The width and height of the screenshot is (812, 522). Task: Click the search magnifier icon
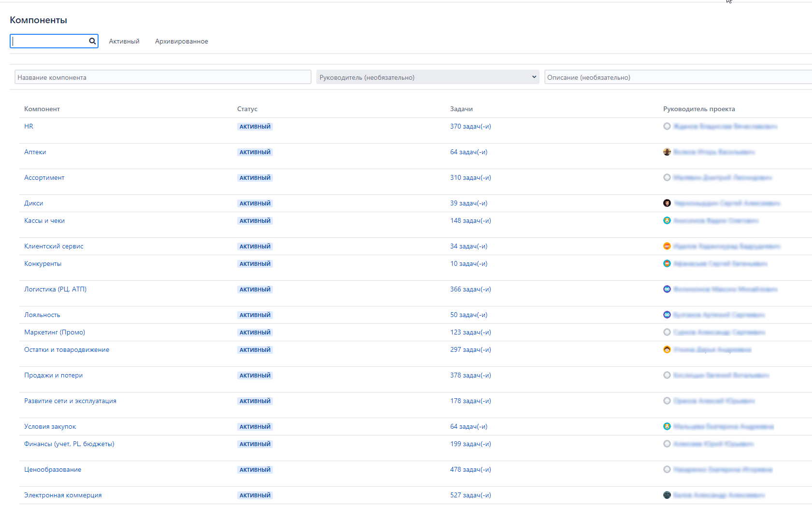coord(92,41)
